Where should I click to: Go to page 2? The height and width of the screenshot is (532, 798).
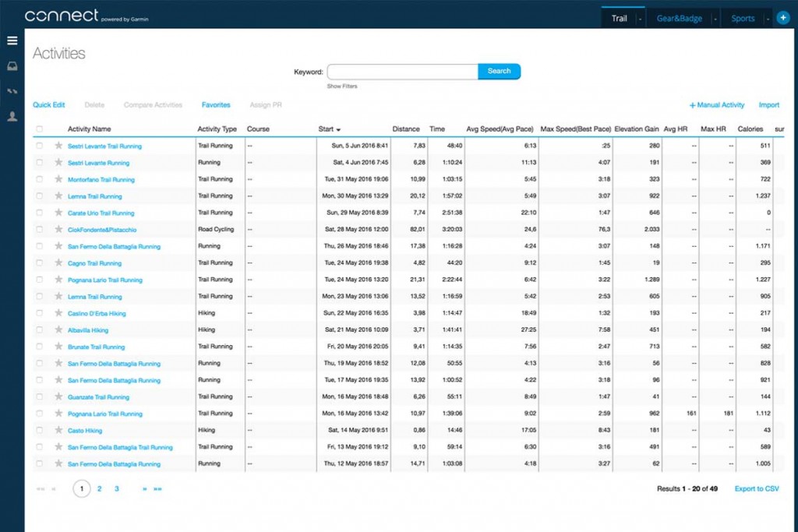coord(99,488)
